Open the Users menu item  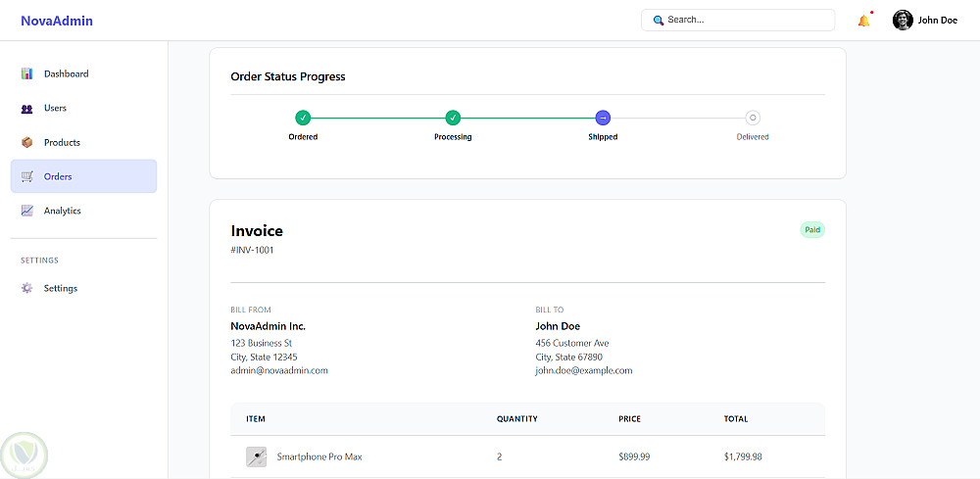point(56,109)
